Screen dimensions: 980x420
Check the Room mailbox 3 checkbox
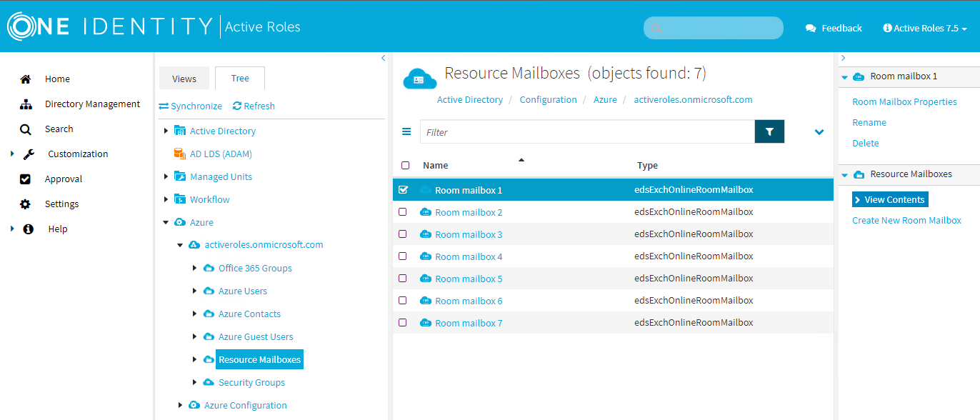pos(403,234)
